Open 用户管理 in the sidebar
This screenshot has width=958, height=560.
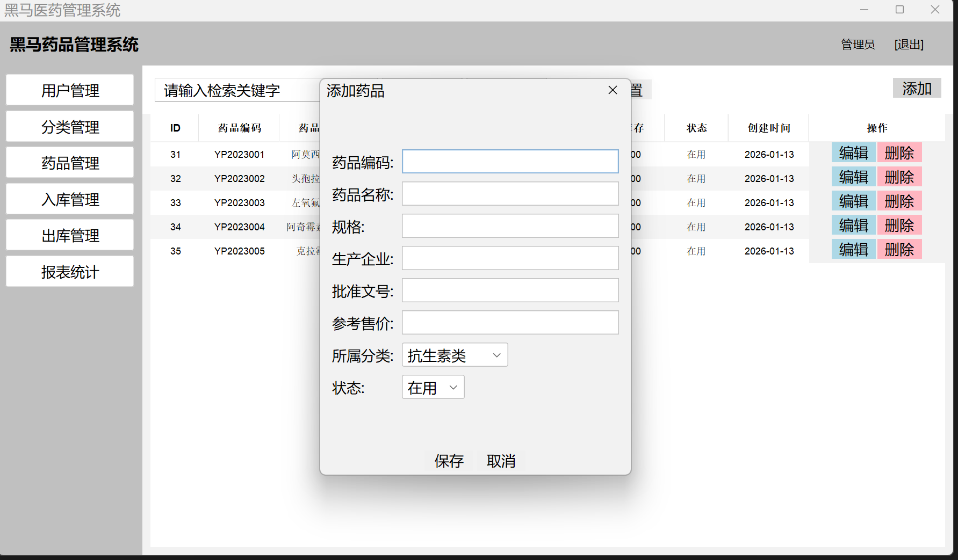[70, 90]
